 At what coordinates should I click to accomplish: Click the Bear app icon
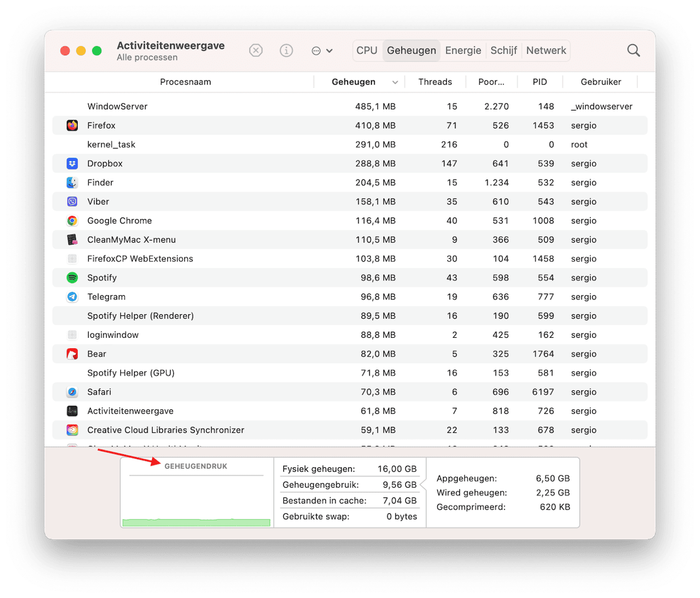pyautogui.click(x=72, y=353)
